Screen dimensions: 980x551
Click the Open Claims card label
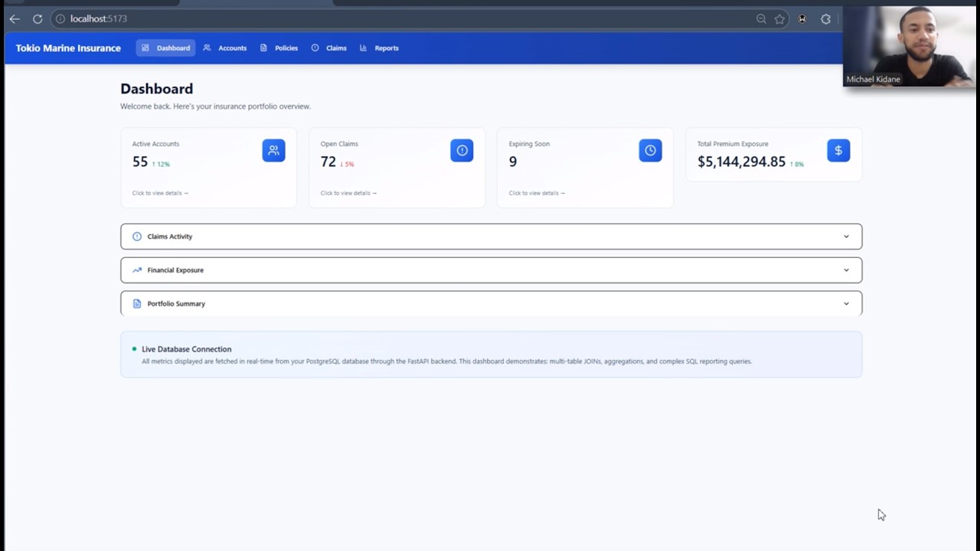(x=339, y=144)
